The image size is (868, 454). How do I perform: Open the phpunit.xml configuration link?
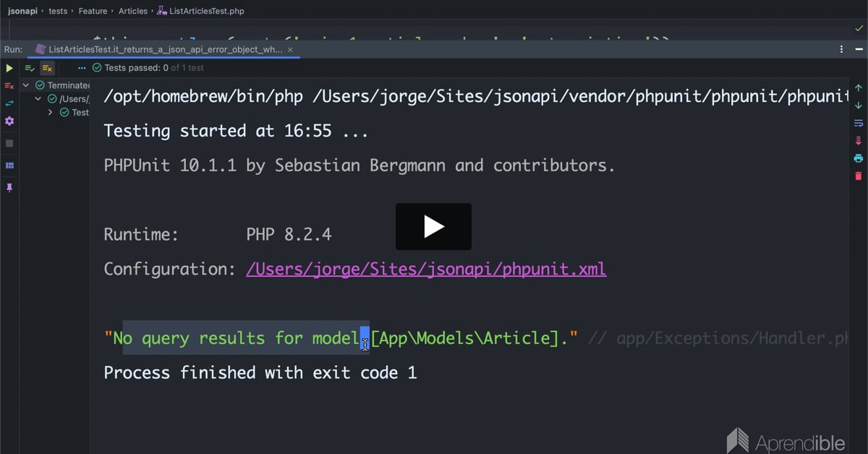(426, 269)
